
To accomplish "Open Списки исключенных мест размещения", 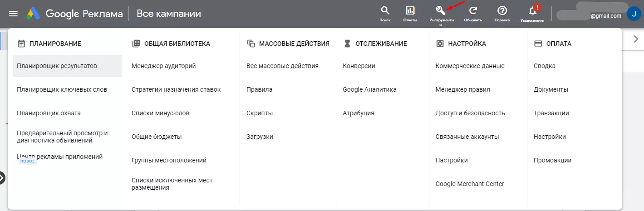I will point(172,184).
